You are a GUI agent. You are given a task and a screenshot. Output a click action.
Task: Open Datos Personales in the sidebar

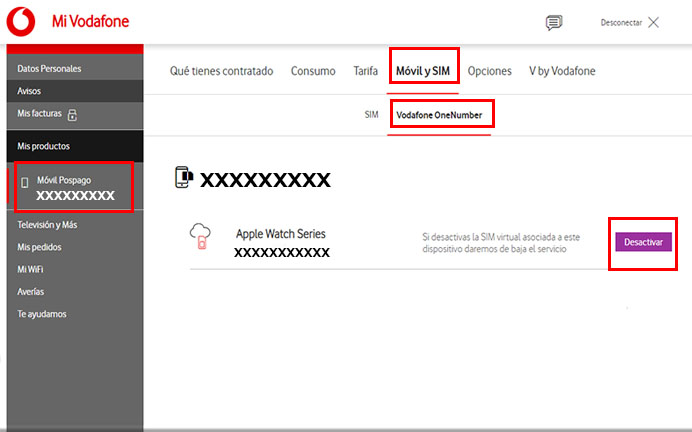point(49,69)
